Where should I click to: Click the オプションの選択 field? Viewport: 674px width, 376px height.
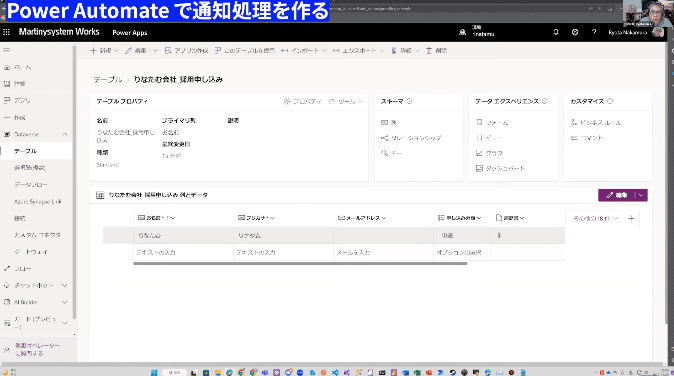coord(462,252)
